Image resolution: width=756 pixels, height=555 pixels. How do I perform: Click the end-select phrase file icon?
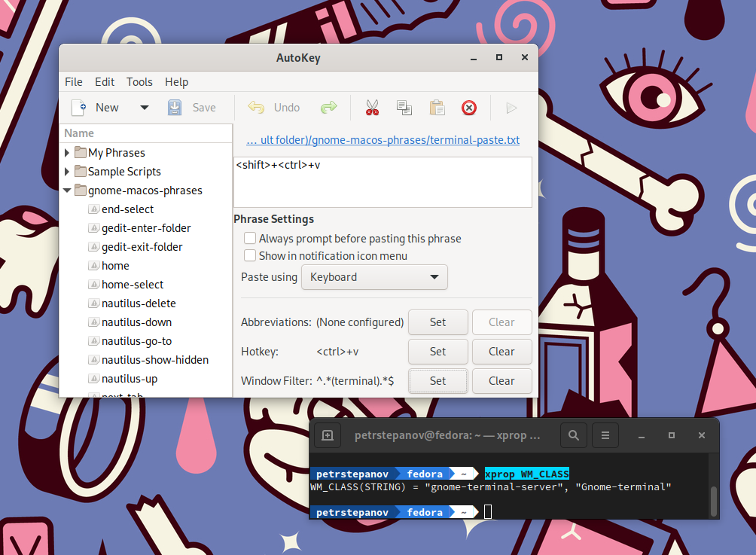(x=94, y=209)
